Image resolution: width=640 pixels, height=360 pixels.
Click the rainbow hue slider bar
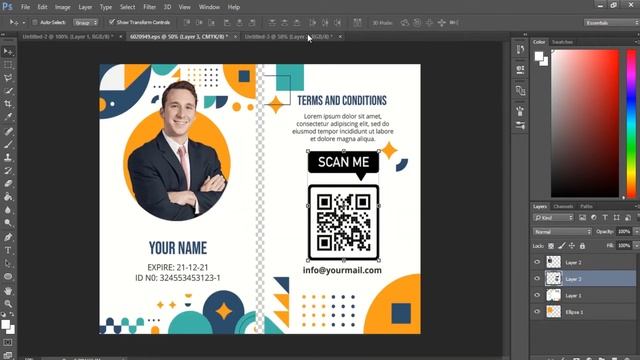pos(631,123)
